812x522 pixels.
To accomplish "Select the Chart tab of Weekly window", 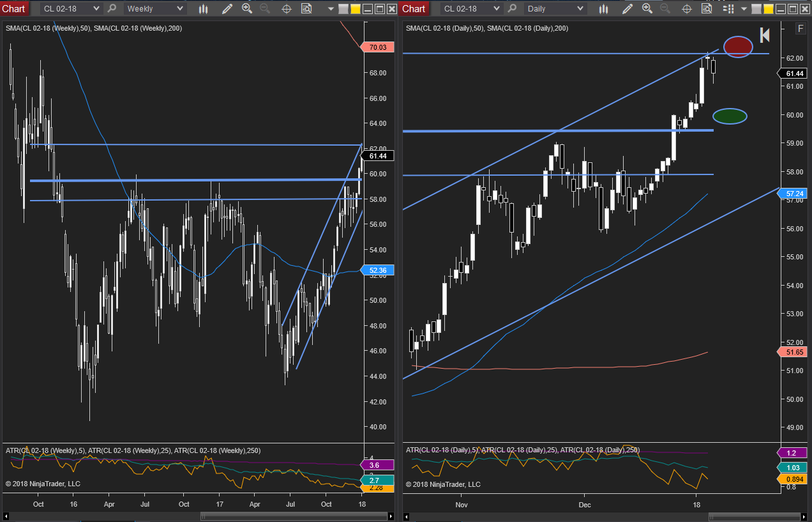I will pos(14,9).
